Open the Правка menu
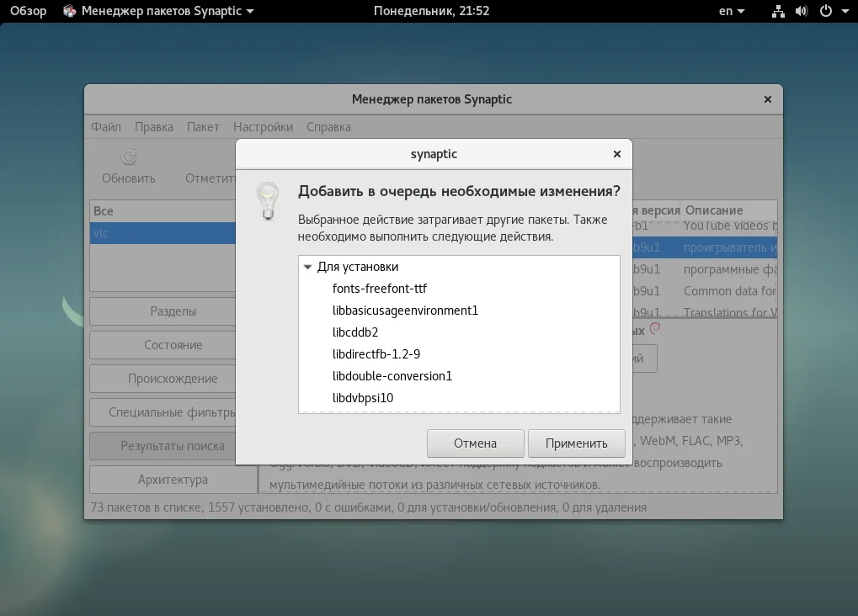The image size is (858, 616). pos(154,127)
